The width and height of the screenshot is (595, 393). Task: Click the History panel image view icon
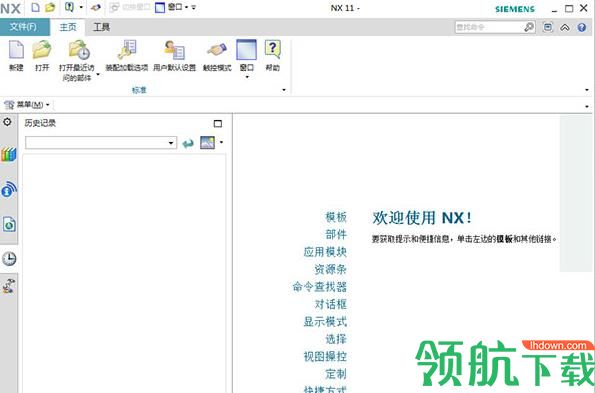(207, 143)
